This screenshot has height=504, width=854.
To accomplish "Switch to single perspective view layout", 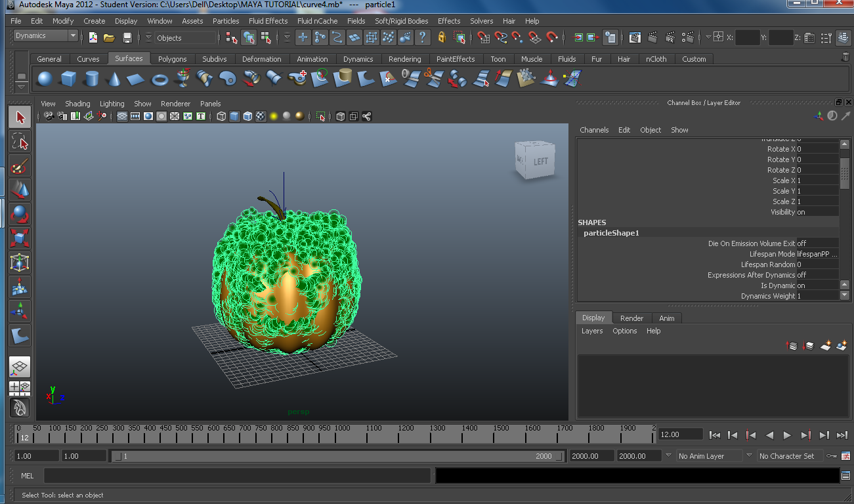I will click(x=20, y=367).
